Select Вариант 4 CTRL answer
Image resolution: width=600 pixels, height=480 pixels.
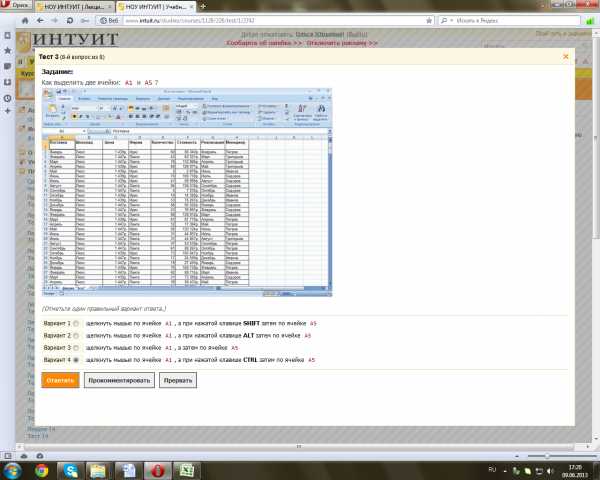(76, 360)
